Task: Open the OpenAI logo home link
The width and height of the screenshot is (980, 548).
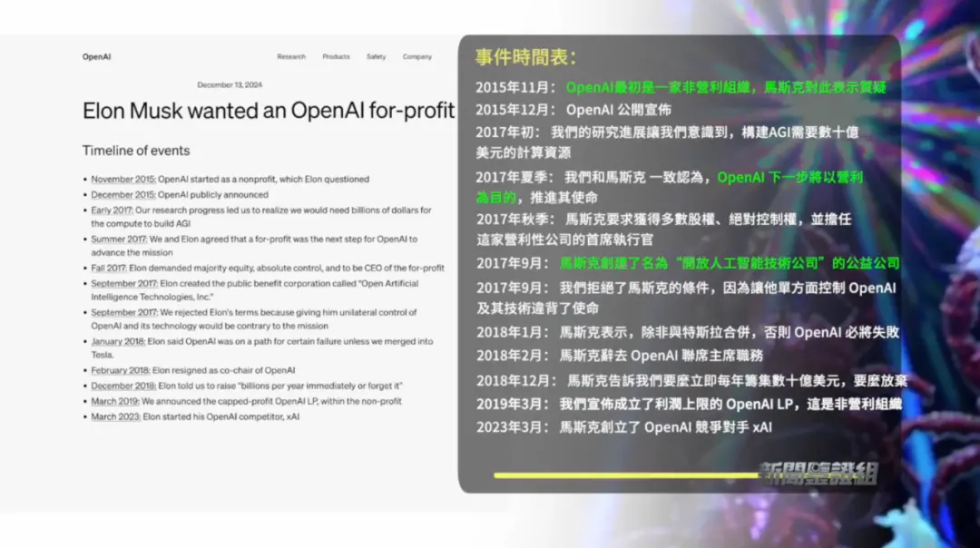Action: pos(96,57)
